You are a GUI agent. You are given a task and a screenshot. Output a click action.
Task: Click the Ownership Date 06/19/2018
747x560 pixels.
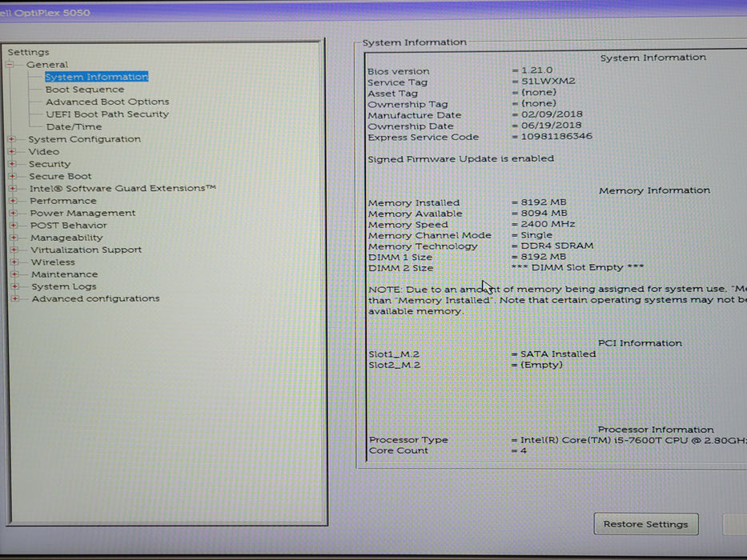551,126
